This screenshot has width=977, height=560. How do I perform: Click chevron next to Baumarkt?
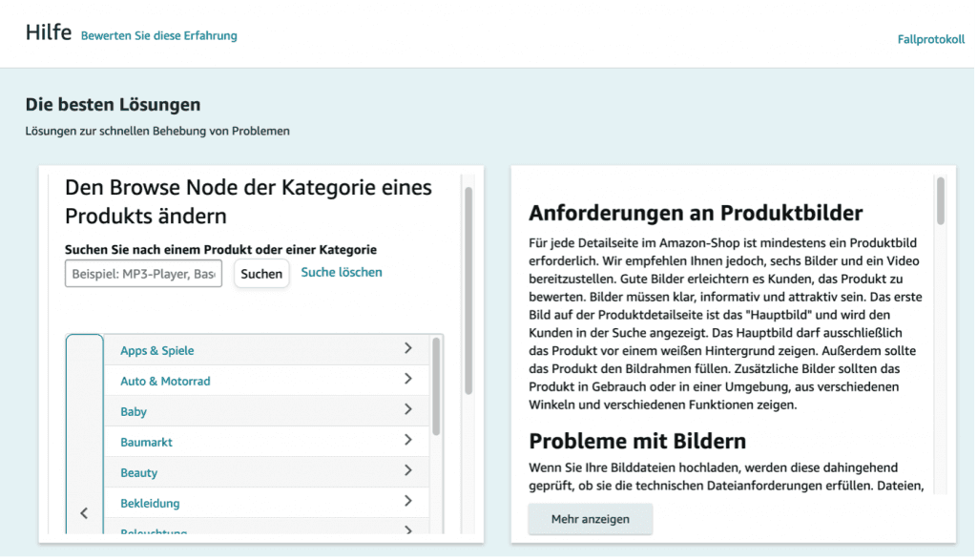408,441
